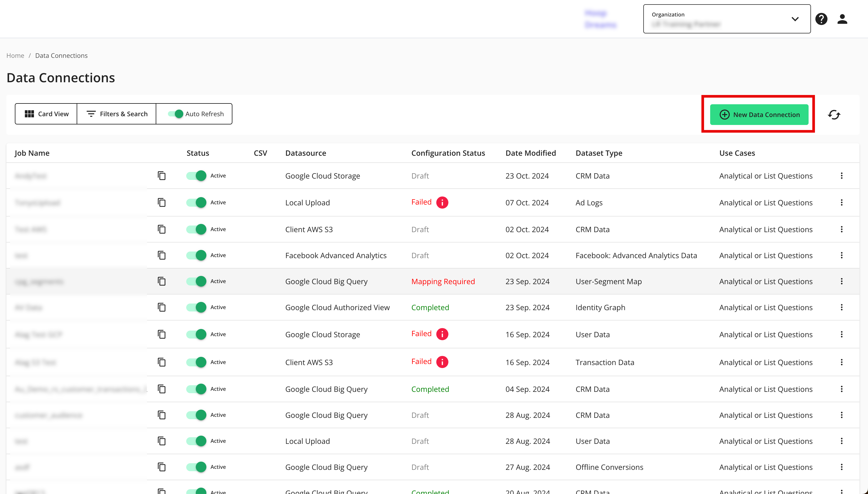This screenshot has height=494, width=868.
Task: Click Failed info icon for 16 Sep User Data row
Action: [x=442, y=334]
